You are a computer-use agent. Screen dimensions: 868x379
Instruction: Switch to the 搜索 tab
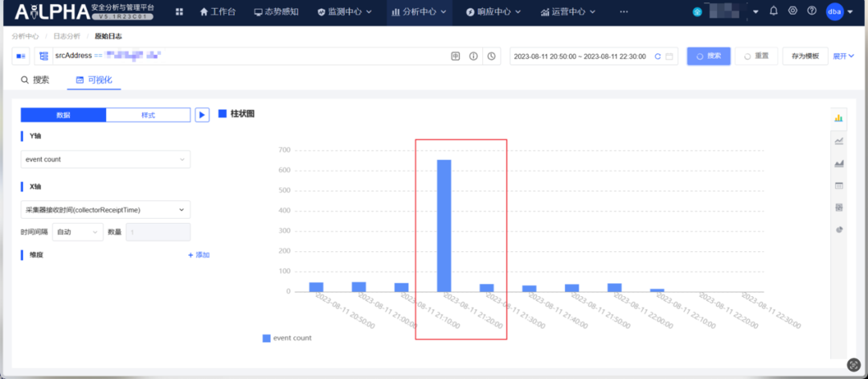35,80
